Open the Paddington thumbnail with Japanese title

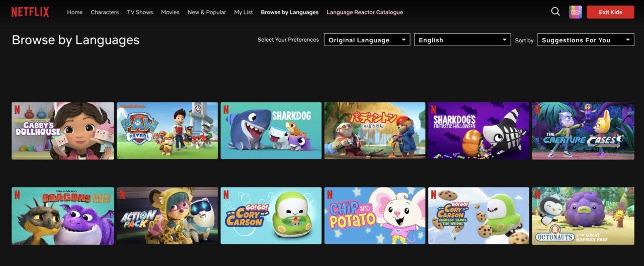point(375,131)
